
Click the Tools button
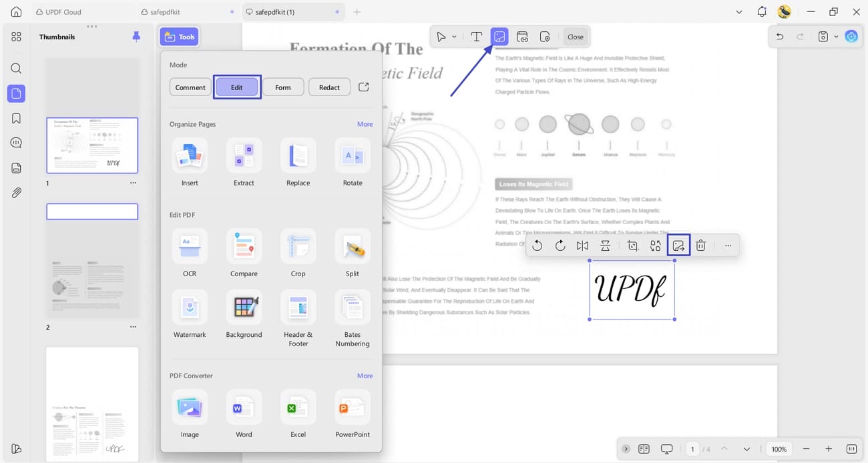[179, 37]
